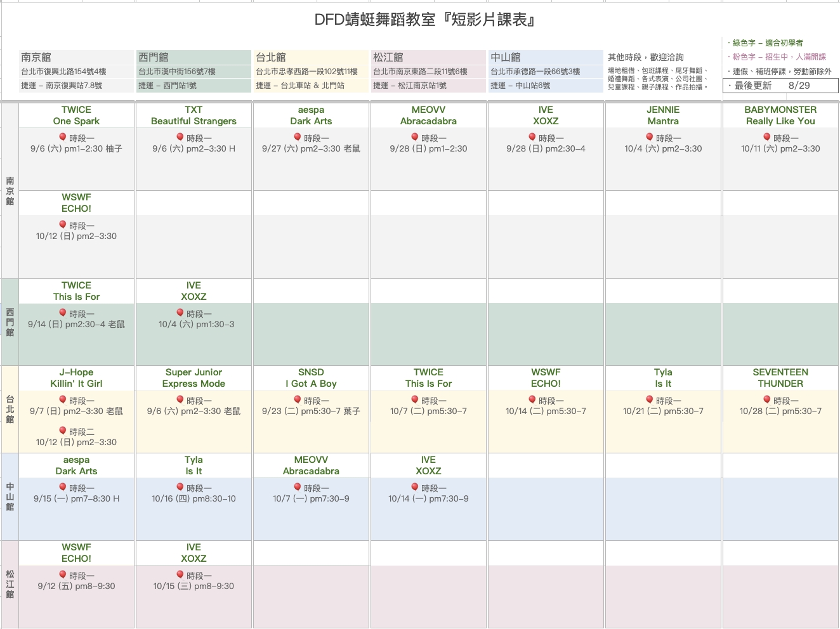Image resolution: width=840 pixels, height=629 pixels.
Task: Click the legend 綠色字 – 適合初學者
Action: point(765,43)
